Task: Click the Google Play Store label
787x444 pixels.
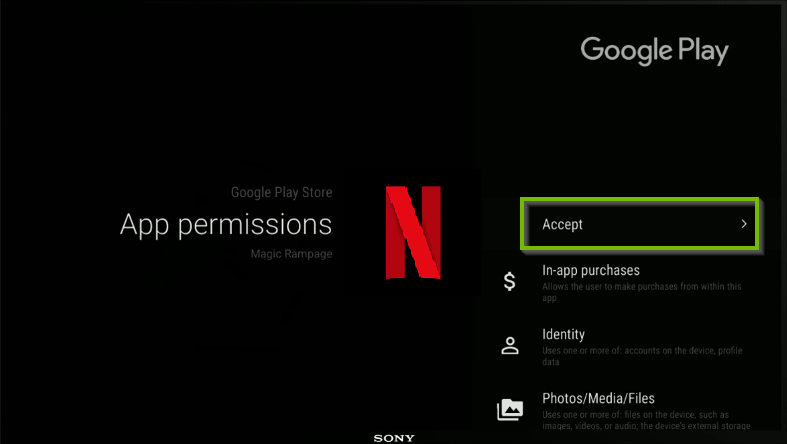Action: tap(282, 192)
